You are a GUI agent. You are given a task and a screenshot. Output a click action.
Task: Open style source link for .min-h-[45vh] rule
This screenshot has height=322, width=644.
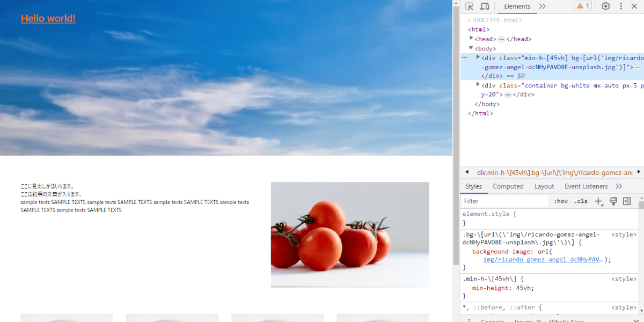tap(624, 279)
